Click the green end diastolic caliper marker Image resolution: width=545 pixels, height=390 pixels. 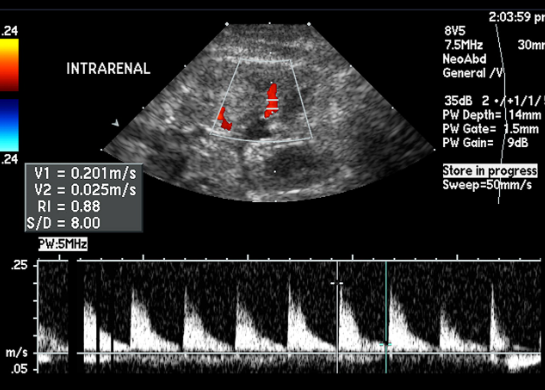[385, 344]
